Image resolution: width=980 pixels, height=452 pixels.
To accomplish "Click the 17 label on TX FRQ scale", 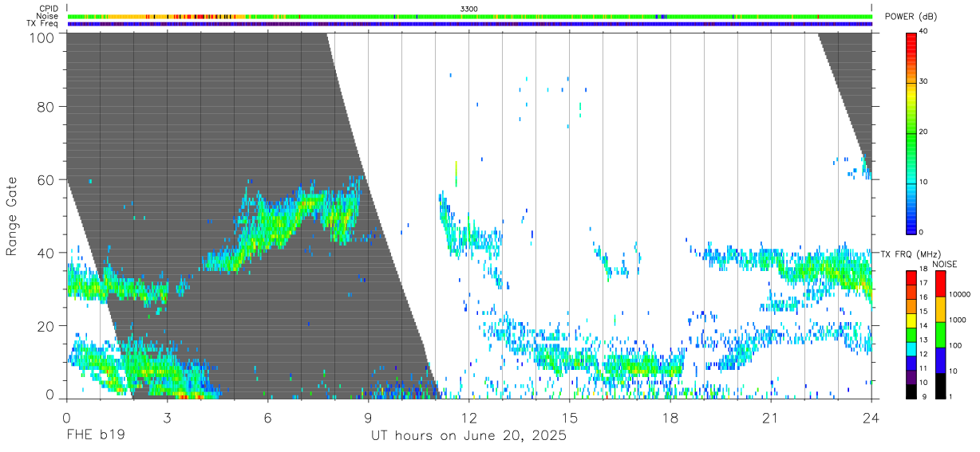I will [x=923, y=283].
